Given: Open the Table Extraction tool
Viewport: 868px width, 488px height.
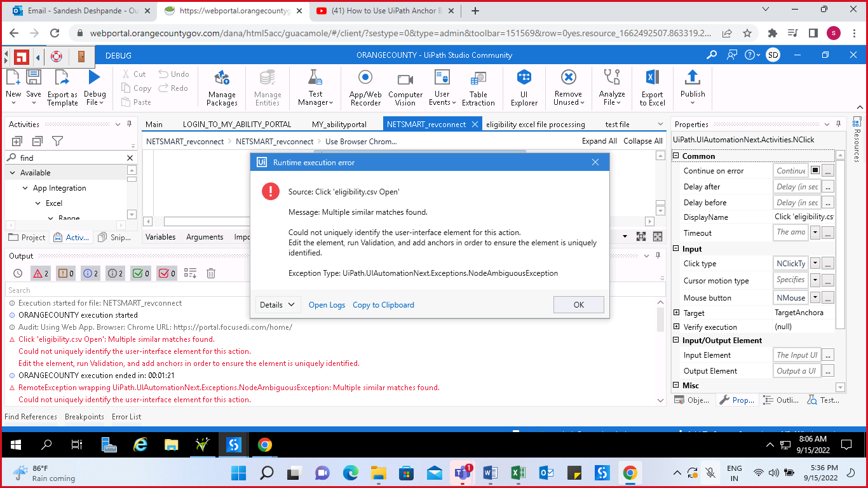Looking at the screenshot, I should click(x=478, y=88).
